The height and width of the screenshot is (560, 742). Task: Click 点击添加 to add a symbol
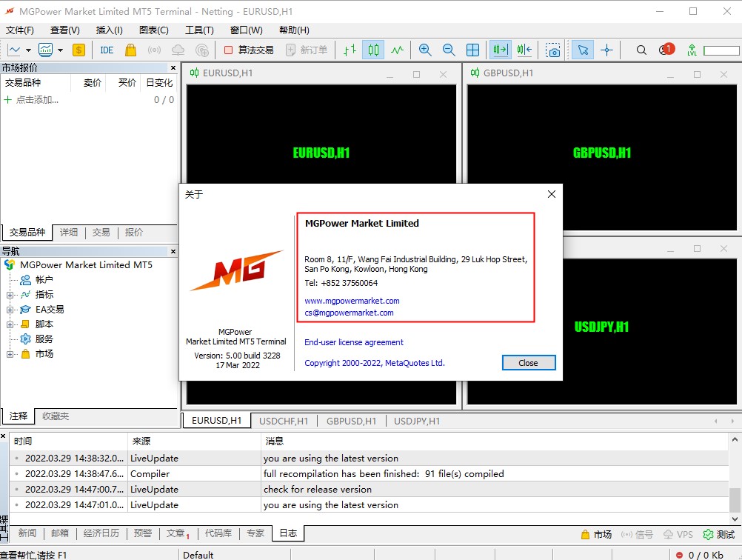click(37, 100)
